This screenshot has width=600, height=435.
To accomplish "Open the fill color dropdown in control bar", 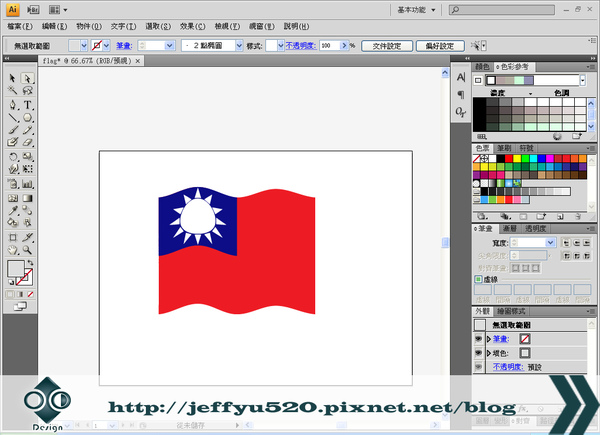I will (x=84, y=46).
